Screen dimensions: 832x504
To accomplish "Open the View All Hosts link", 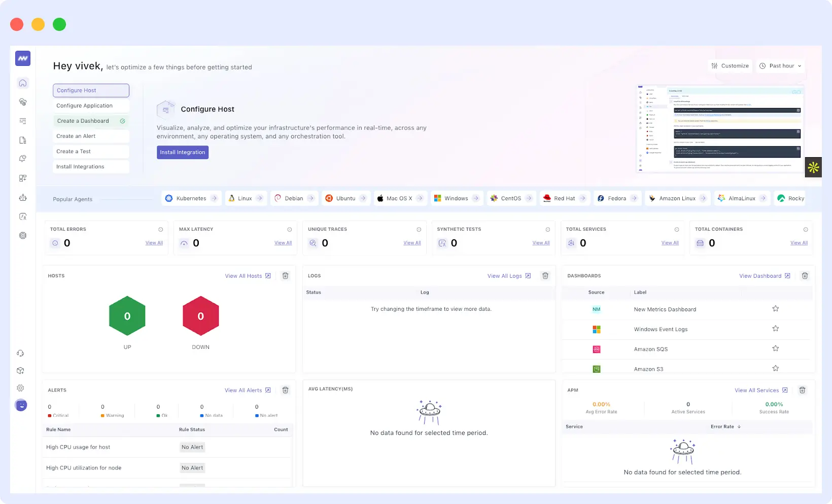I will (x=248, y=276).
